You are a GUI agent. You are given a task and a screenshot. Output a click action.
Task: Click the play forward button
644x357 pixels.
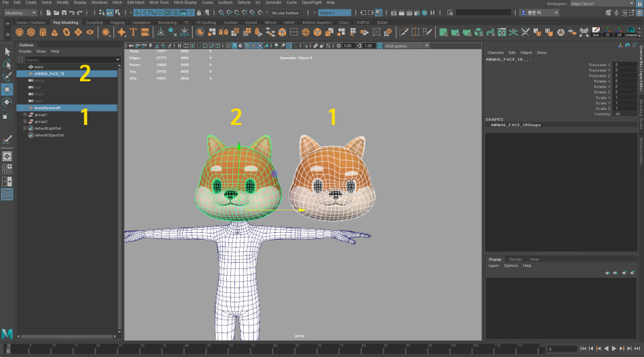tap(614, 348)
